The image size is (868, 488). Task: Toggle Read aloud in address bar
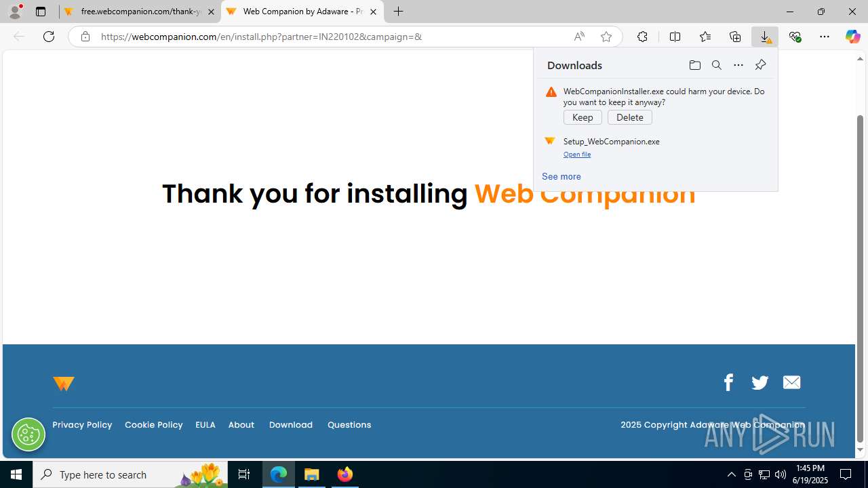(x=579, y=37)
